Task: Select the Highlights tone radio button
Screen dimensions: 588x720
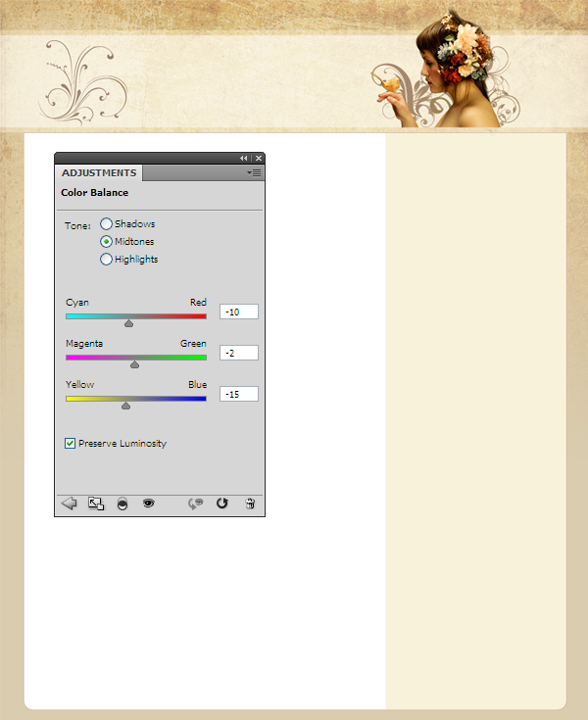Action: click(106, 259)
